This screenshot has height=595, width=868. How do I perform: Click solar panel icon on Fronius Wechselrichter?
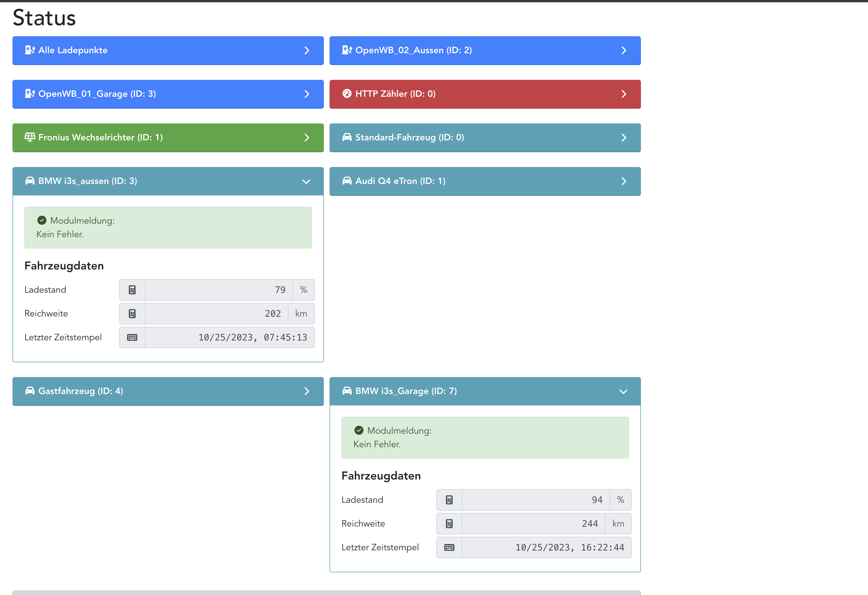[30, 137]
